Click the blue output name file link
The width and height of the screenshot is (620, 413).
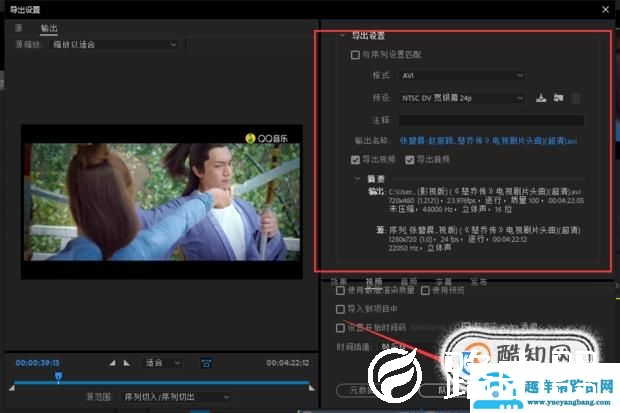pyautogui.click(x=488, y=140)
